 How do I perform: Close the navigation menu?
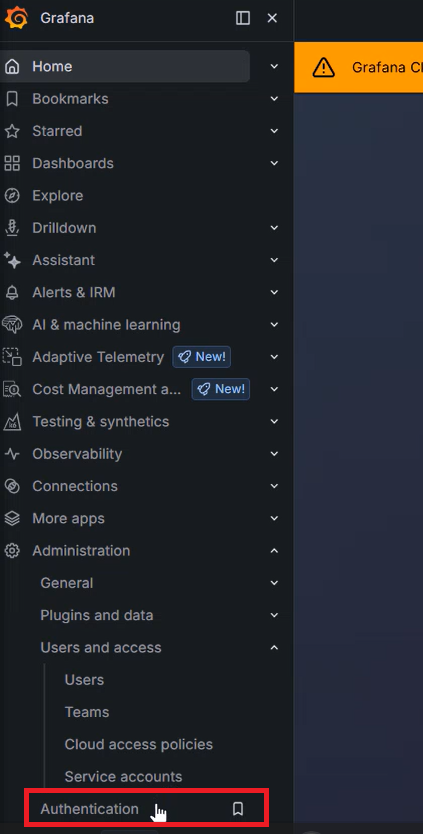click(x=272, y=18)
